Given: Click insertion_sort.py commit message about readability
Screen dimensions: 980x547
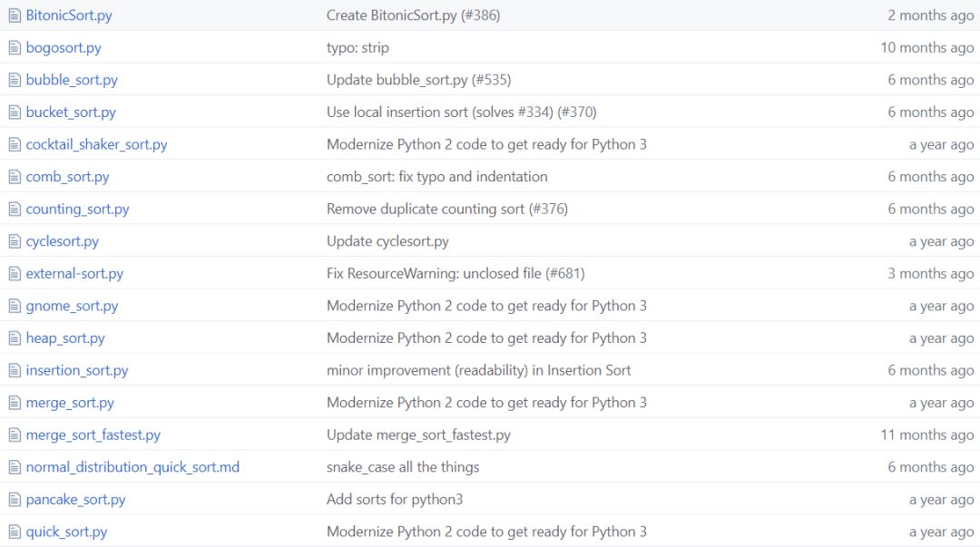Looking at the screenshot, I should (478, 370).
